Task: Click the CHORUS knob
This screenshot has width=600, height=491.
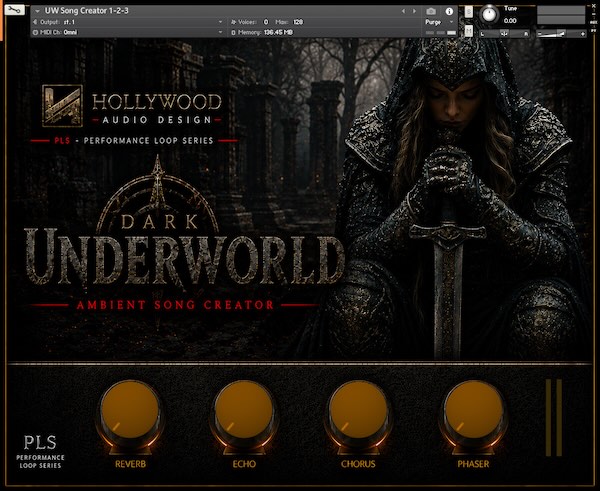Action: 359,411
